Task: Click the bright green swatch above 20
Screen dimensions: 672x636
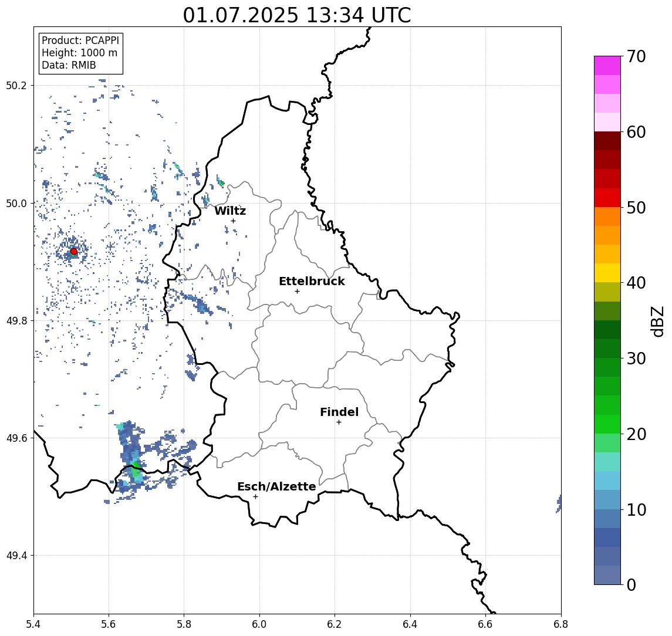Action: click(x=607, y=424)
